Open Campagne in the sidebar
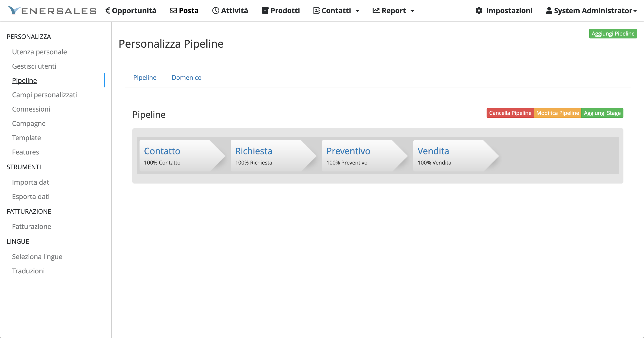 (x=29, y=123)
